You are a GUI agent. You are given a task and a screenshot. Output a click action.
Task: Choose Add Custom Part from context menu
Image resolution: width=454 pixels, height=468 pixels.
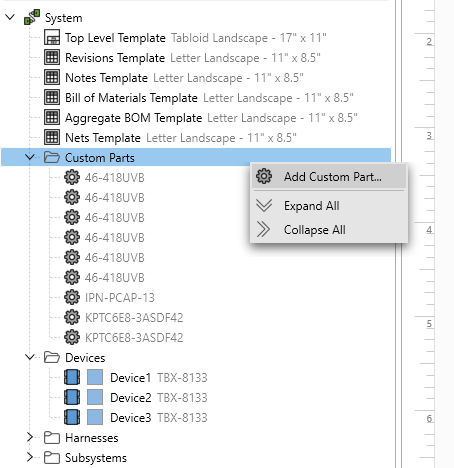(329, 177)
